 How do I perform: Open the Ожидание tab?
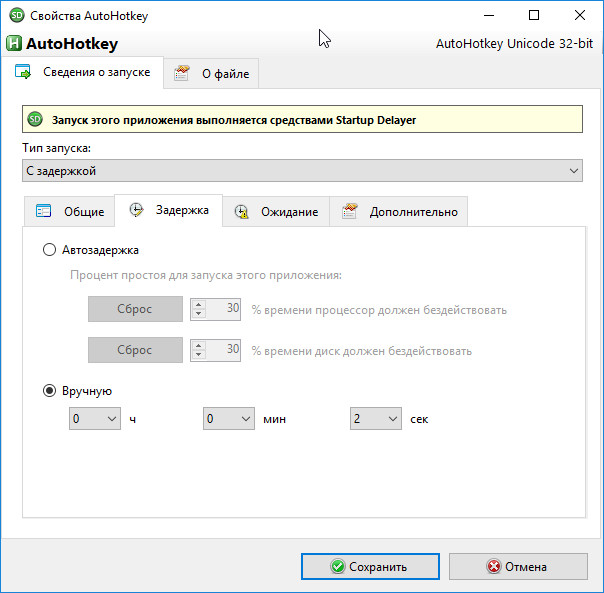pos(276,212)
